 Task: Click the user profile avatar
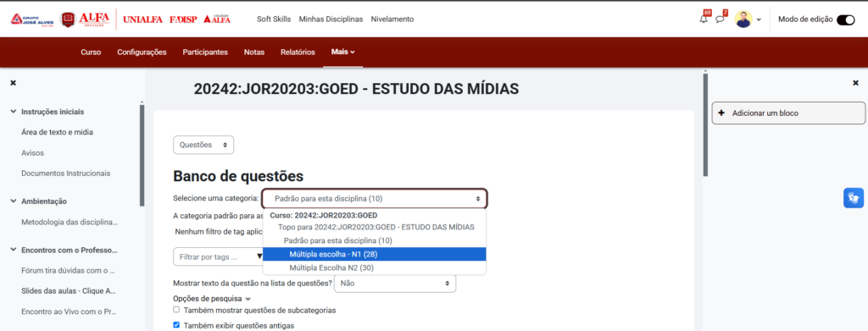click(x=743, y=19)
